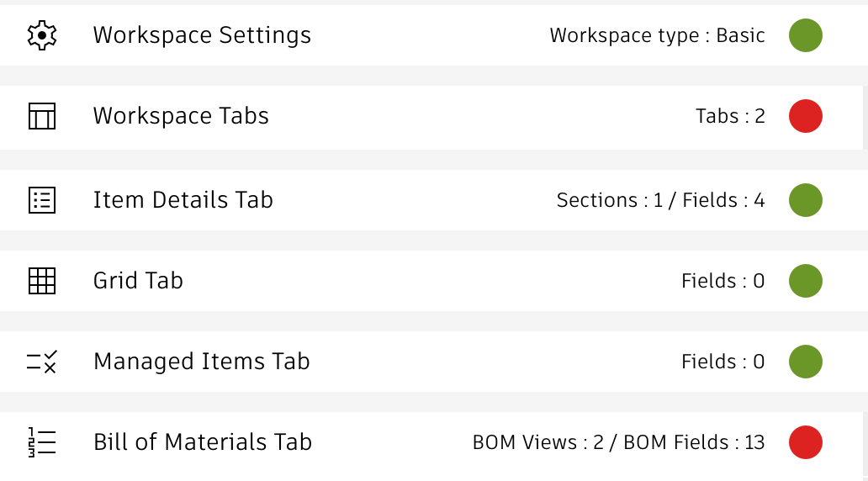Click the Managed Items checklist icon
This screenshot has width=868, height=481.
pyautogui.click(x=41, y=362)
